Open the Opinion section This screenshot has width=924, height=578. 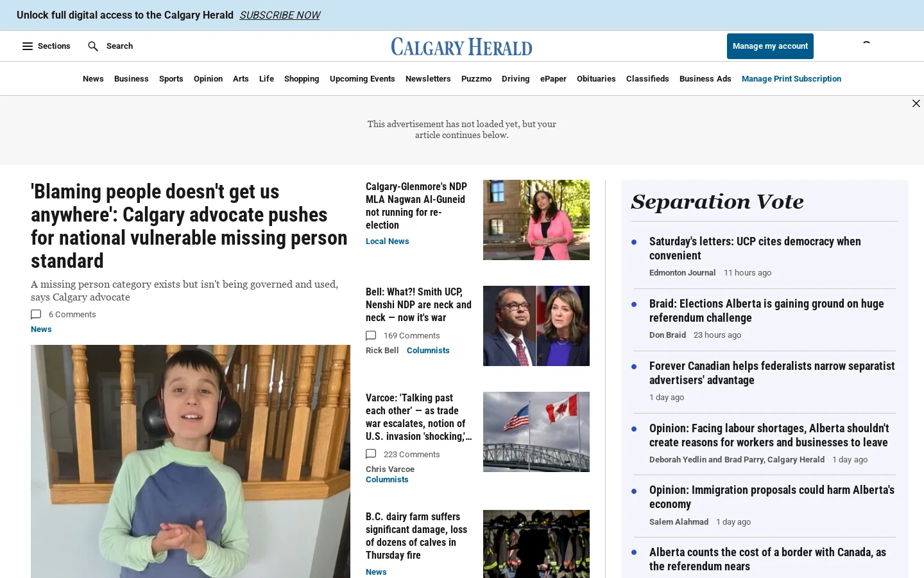coord(208,79)
